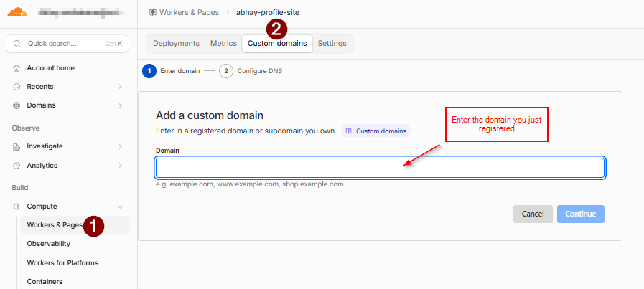This screenshot has height=289, width=644.
Task: Click the Analytics sidebar item
Action: click(x=69, y=166)
